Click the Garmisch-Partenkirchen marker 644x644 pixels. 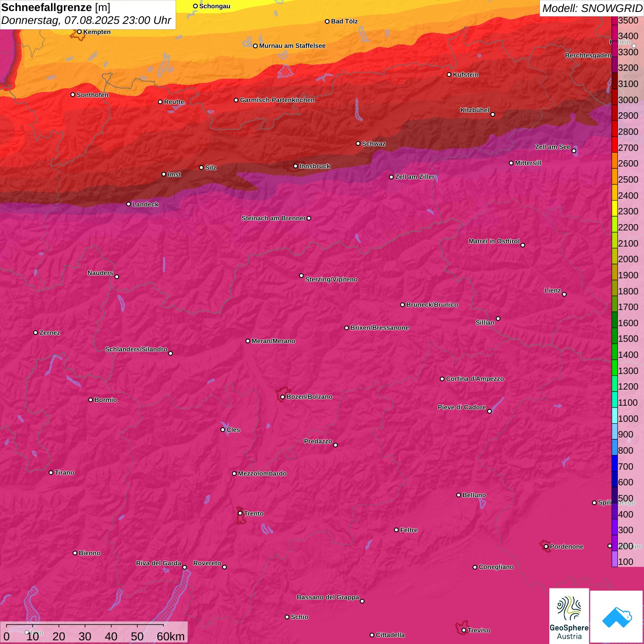236,100
